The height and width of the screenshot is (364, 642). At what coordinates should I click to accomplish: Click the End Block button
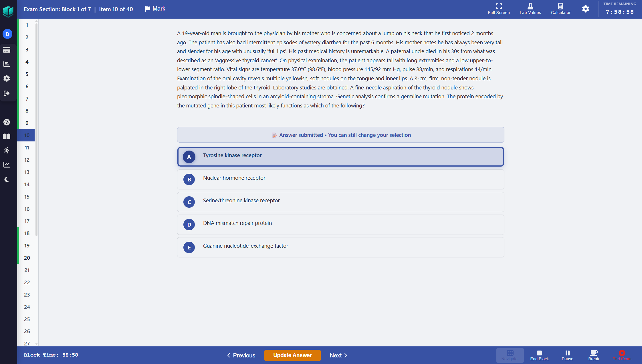click(539, 355)
